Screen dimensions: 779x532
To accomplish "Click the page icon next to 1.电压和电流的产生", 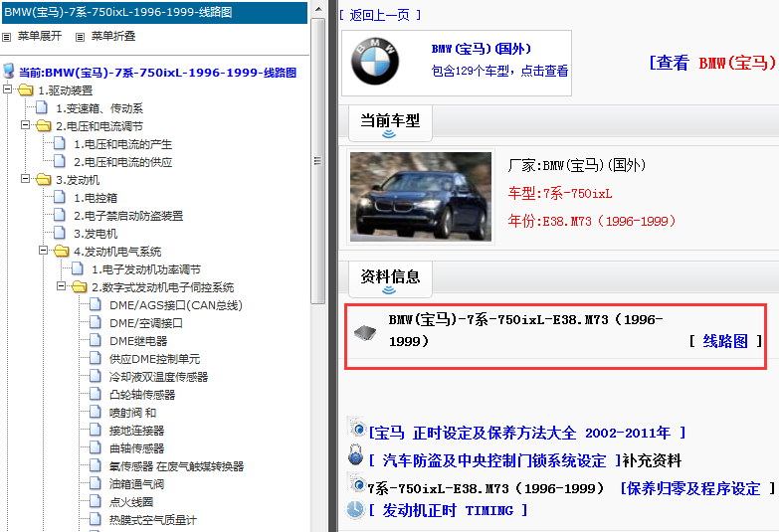I will (60, 143).
